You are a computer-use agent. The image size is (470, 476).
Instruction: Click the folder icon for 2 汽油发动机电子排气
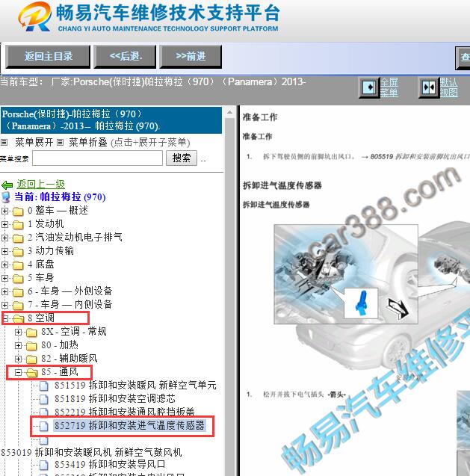click(x=18, y=238)
